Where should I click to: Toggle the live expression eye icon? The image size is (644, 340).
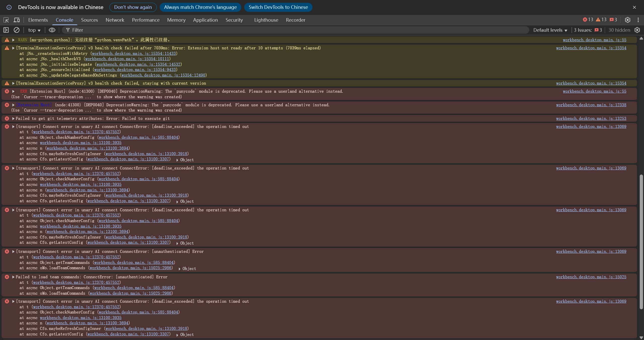52,30
